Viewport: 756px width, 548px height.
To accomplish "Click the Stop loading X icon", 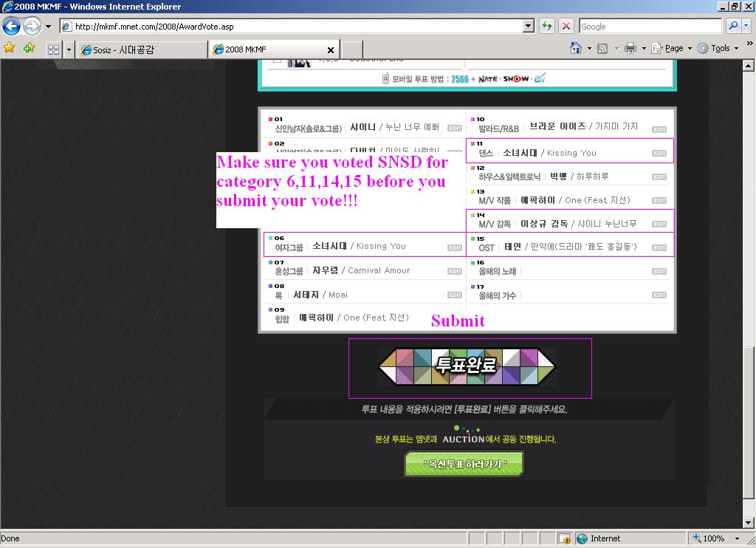I will coord(566,27).
